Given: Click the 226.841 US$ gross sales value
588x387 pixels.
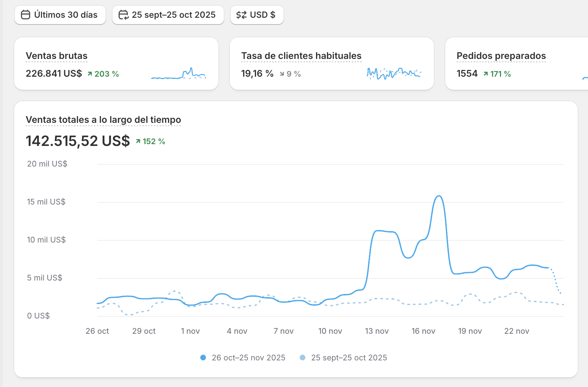Looking at the screenshot, I should [x=54, y=73].
